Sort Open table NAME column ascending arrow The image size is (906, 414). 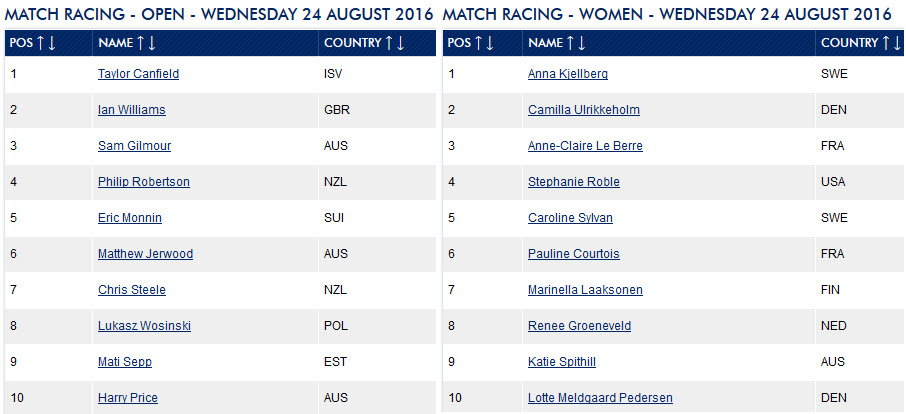pos(140,43)
